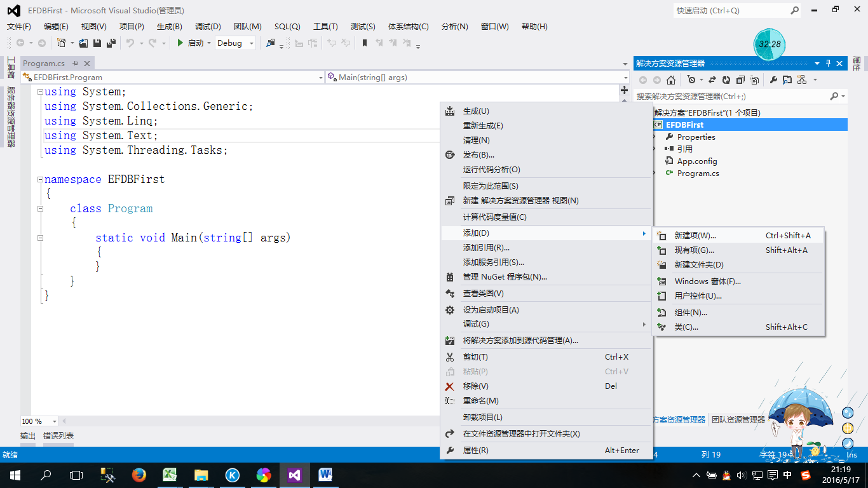
Task: Collapse the namespace EFDBFirst outline region
Action: [x=40, y=179]
